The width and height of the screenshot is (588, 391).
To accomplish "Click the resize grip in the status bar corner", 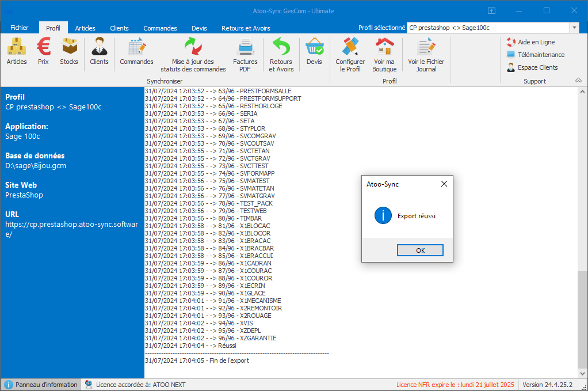I will click(x=583, y=387).
